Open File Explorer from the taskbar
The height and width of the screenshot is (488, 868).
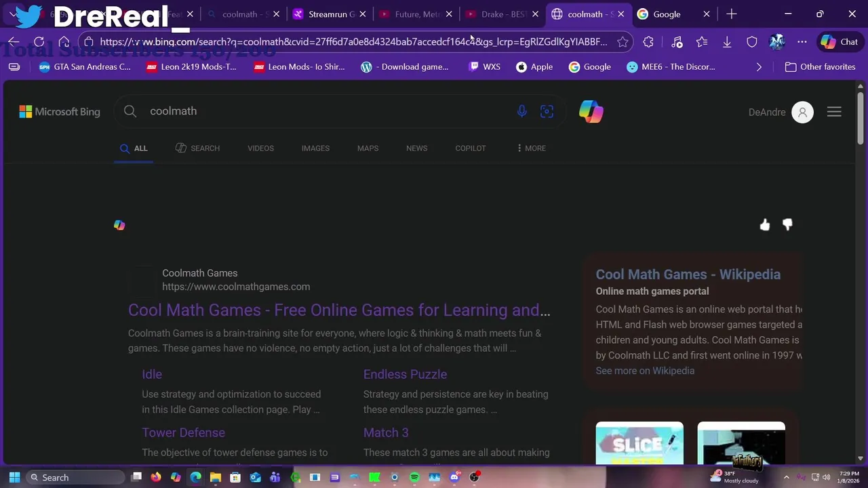pos(216,477)
